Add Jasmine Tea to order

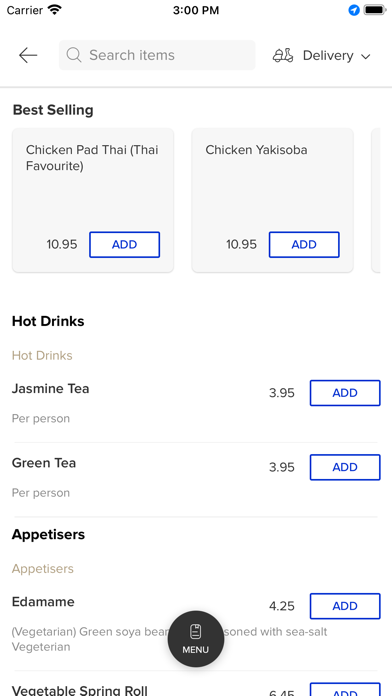coord(345,393)
